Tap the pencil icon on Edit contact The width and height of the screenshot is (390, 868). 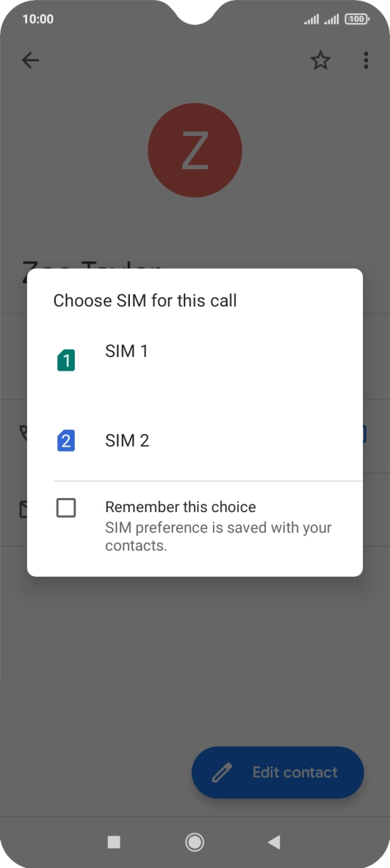click(223, 772)
